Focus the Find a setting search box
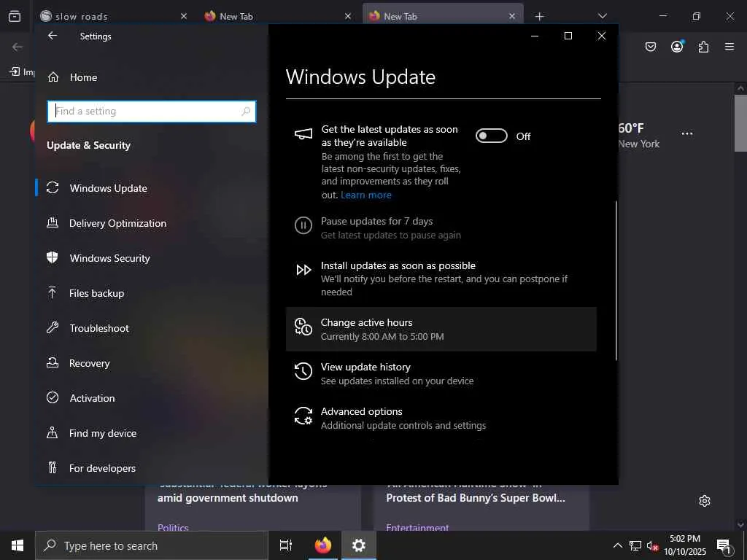Viewport: 747px width, 560px height. pyautogui.click(x=152, y=112)
